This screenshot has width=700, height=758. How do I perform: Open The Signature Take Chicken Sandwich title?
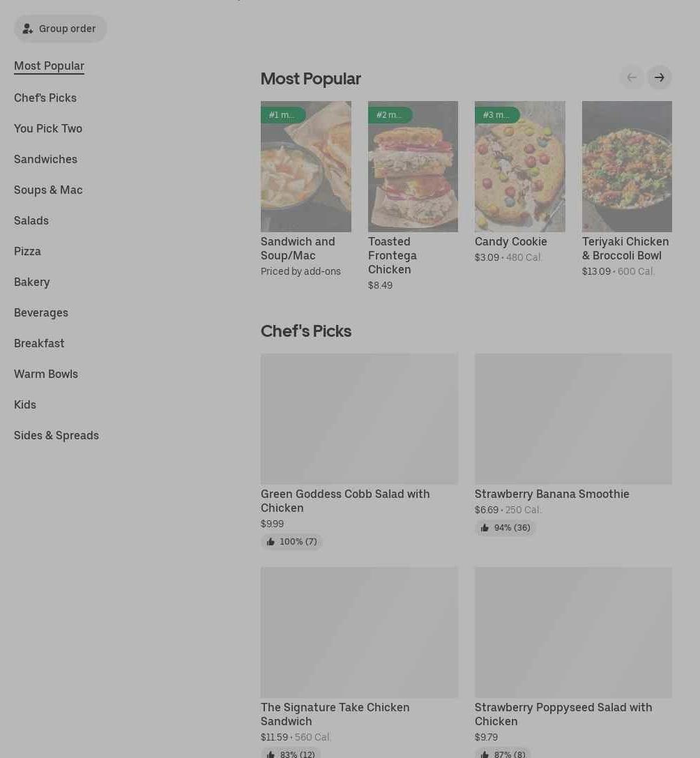pyautogui.click(x=335, y=714)
